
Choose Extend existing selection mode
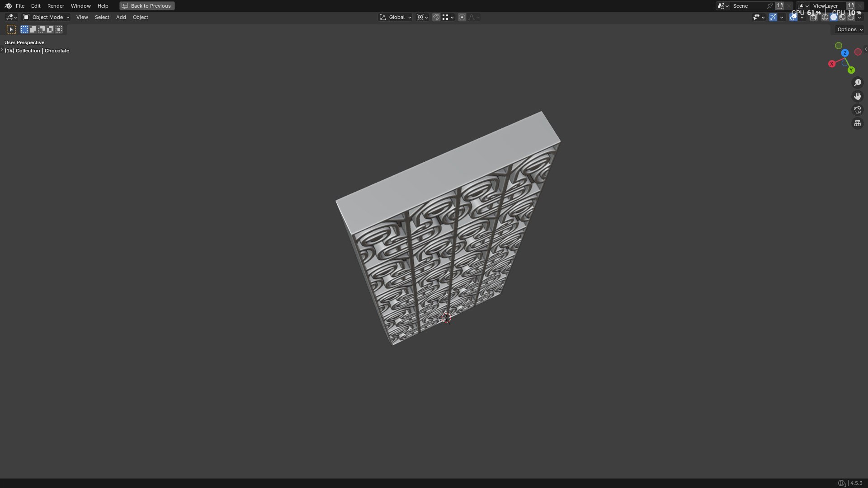[x=33, y=29]
